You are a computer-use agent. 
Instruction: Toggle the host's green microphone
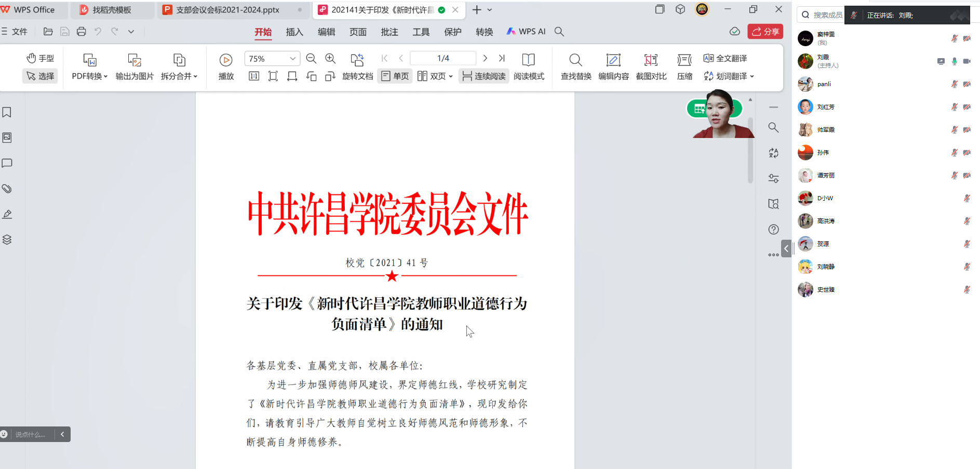point(954,61)
